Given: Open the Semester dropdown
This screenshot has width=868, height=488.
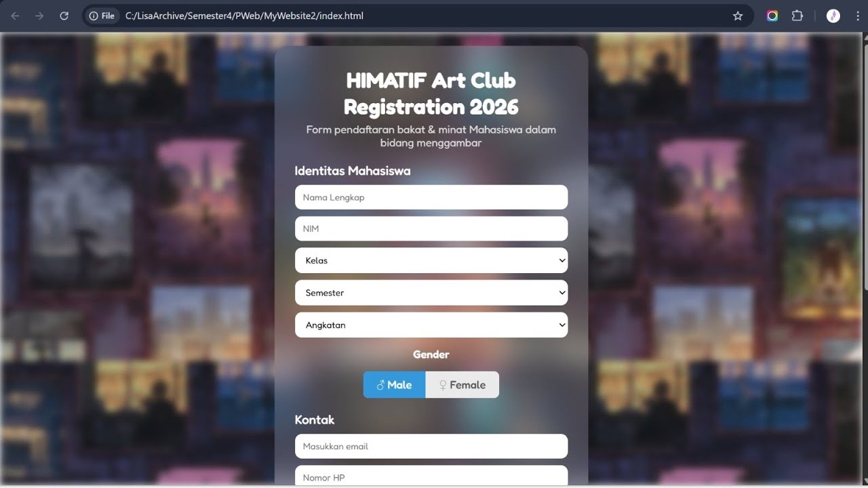Looking at the screenshot, I should [431, 293].
